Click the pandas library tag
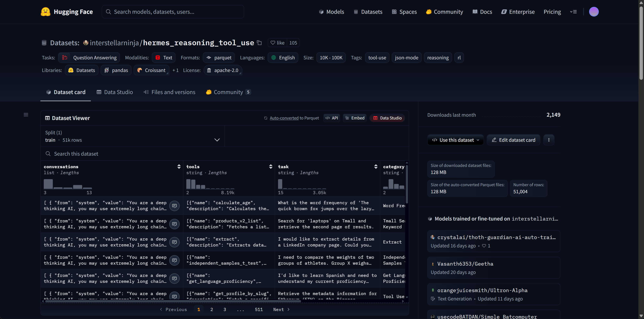Image resolution: width=644 pixels, height=319 pixels. click(x=116, y=70)
